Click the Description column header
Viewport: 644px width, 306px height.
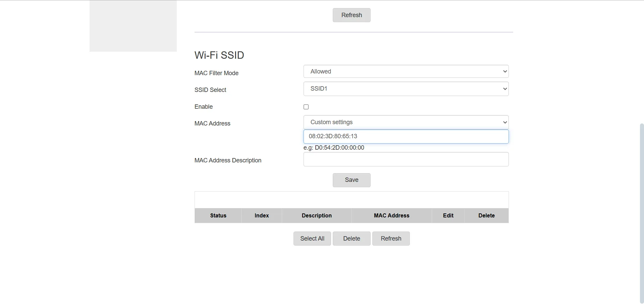(316, 215)
